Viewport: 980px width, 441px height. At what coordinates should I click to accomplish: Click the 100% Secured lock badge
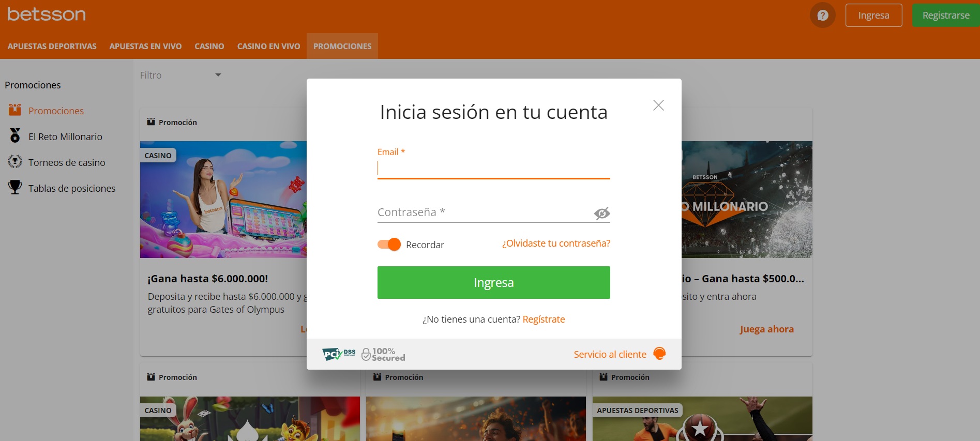pos(383,354)
